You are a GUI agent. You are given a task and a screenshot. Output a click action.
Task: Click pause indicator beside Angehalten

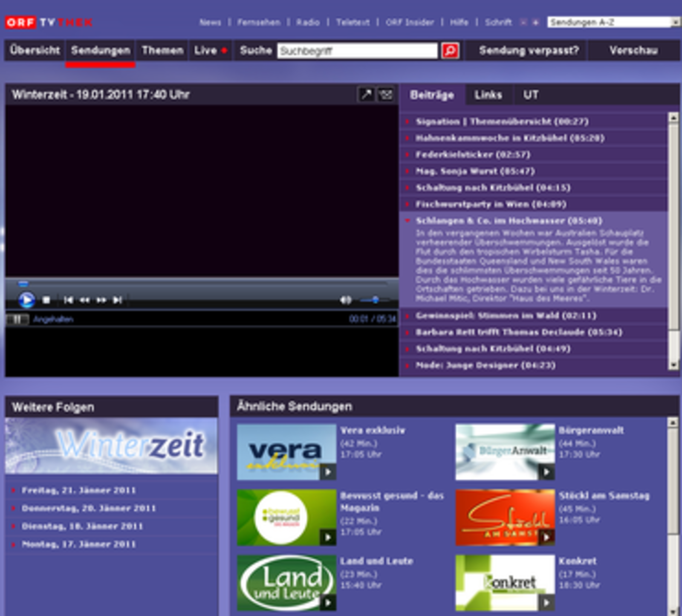[x=17, y=319]
